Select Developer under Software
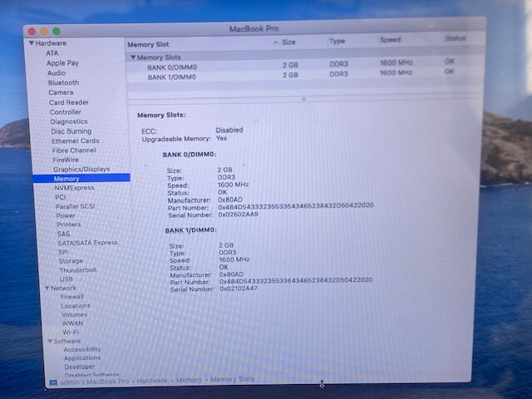The height and width of the screenshot is (399, 532). pyautogui.click(x=80, y=367)
